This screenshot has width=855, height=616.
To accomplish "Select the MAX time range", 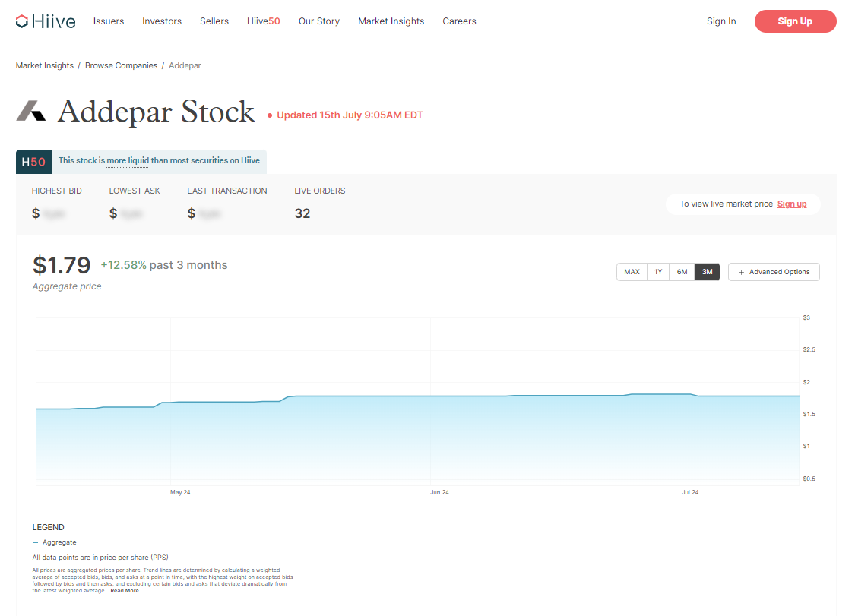I will [632, 272].
